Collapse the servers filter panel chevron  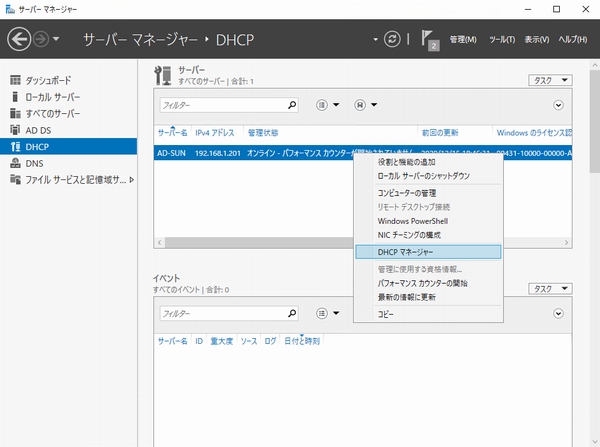point(558,105)
